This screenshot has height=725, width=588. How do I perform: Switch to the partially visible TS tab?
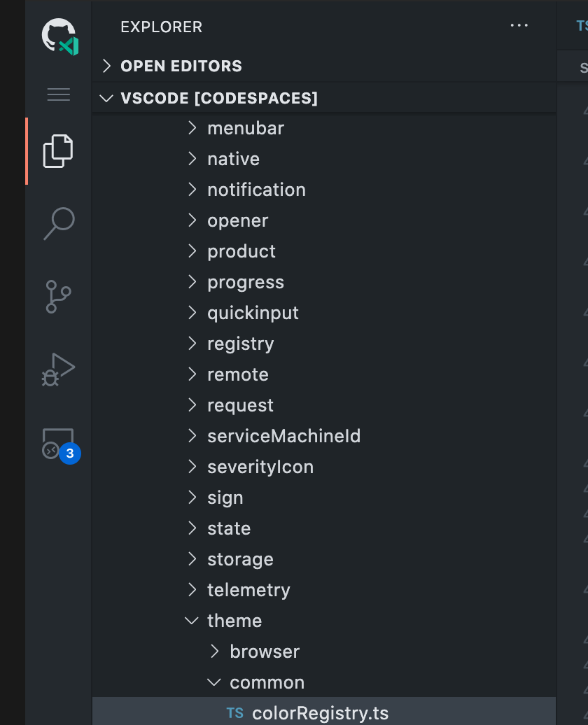tap(580, 25)
